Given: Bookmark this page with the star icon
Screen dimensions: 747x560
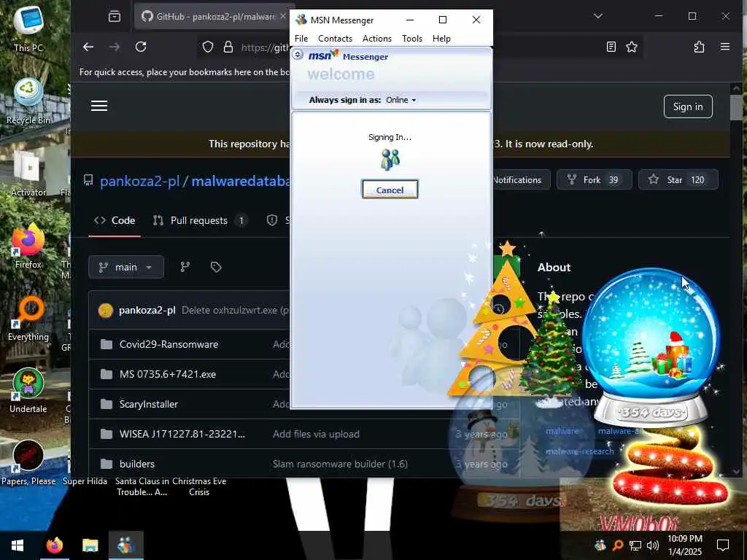Looking at the screenshot, I should click(632, 47).
